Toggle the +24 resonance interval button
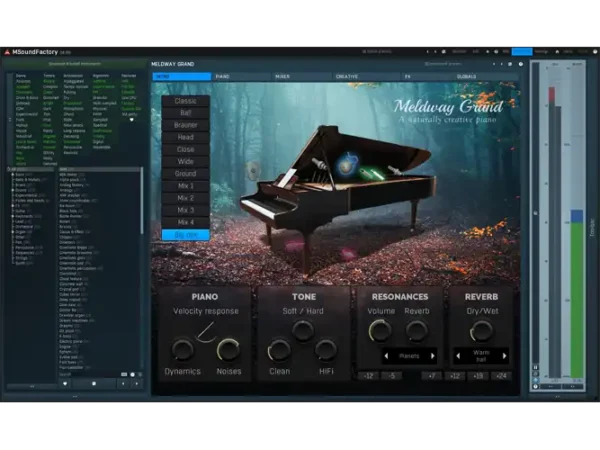This screenshot has height=450, width=600. [501, 376]
